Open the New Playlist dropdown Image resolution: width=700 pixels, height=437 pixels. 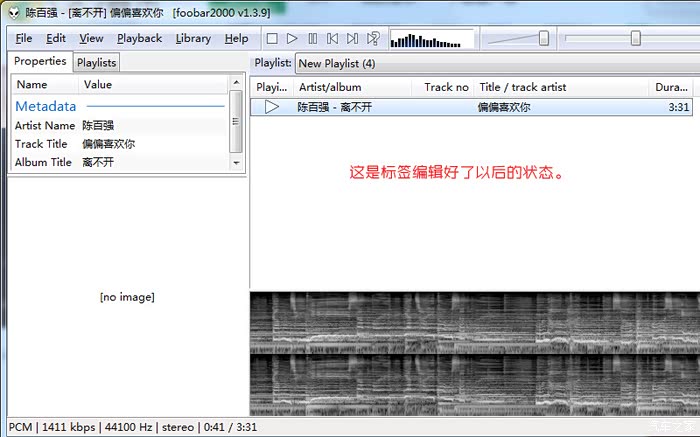(x=337, y=64)
